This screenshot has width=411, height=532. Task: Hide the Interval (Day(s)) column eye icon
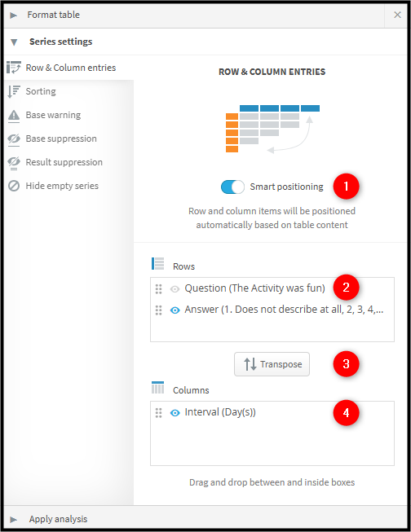click(x=175, y=412)
